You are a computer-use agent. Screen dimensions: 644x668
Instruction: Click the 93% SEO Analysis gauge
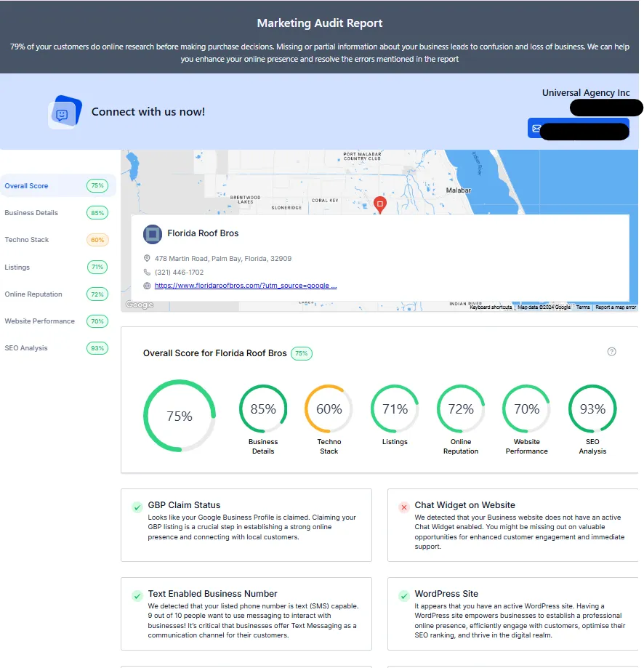592,409
